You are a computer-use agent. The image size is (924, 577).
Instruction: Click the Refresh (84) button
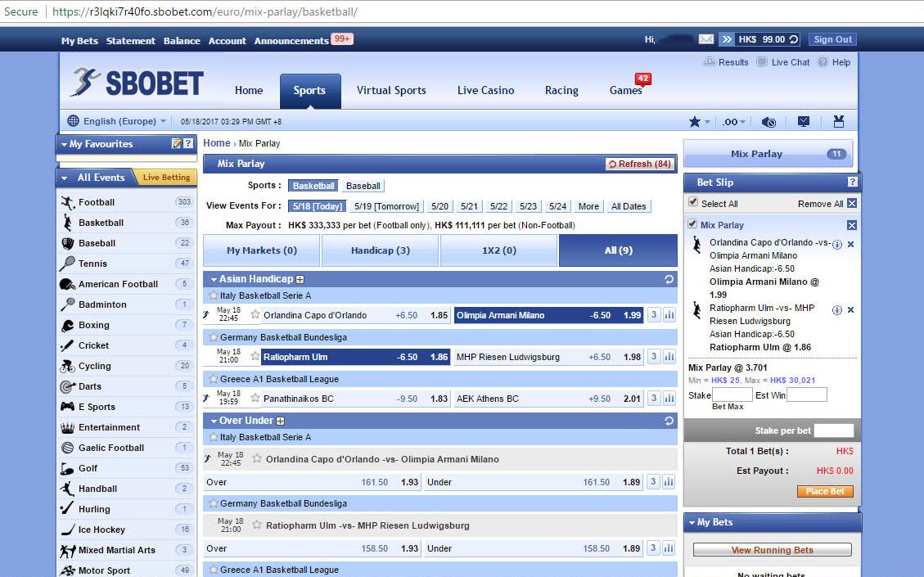coord(639,164)
